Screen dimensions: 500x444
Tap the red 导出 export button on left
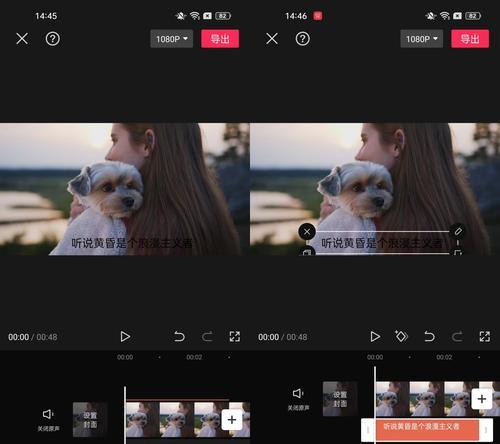tap(220, 39)
